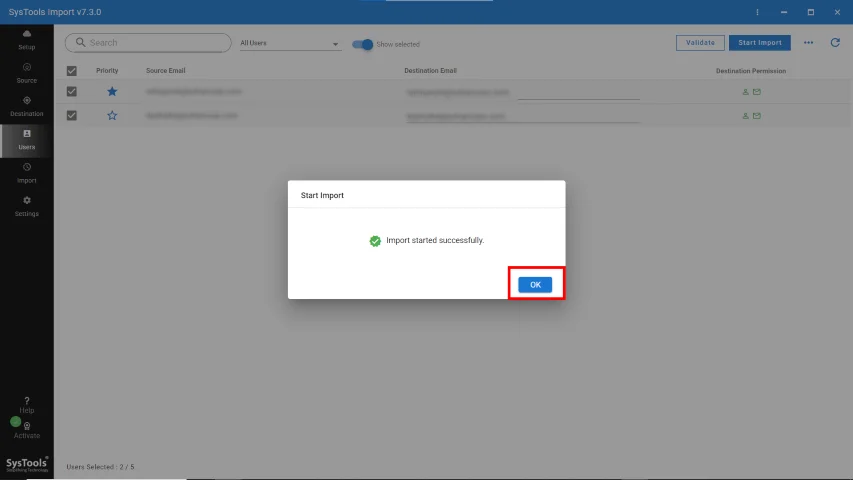Maximize the SysTools Import window
The height and width of the screenshot is (480, 853).
(x=811, y=12)
